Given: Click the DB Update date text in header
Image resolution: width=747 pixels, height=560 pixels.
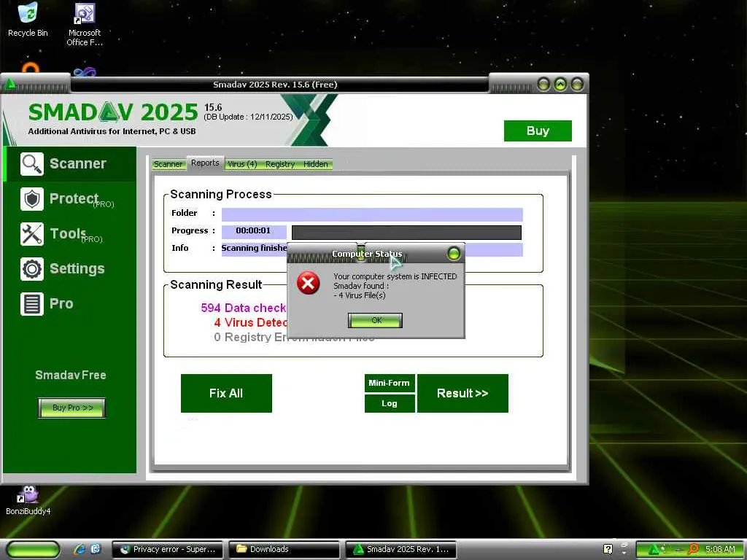Looking at the screenshot, I should [248, 117].
